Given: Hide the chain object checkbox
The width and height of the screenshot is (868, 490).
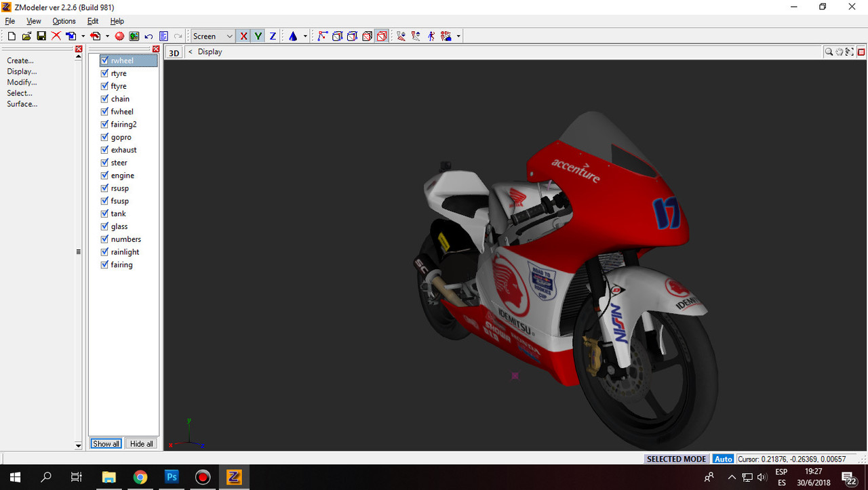Looking at the screenshot, I should click(104, 99).
